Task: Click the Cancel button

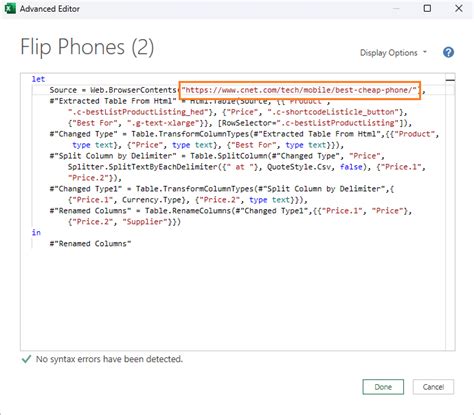Action: (x=433, y=387)
